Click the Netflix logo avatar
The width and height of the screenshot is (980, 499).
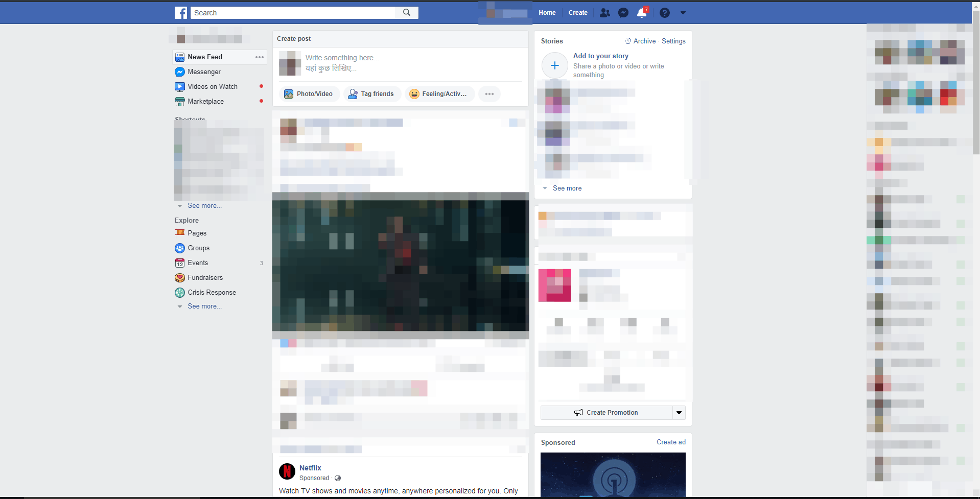click(x=287, y=471)
